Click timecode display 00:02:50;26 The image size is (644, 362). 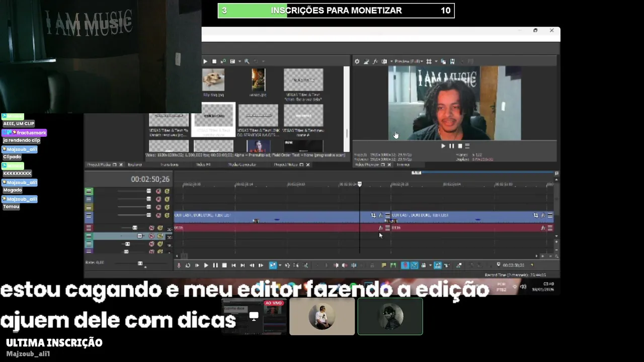pyautogui.click(x=150, y=179)
